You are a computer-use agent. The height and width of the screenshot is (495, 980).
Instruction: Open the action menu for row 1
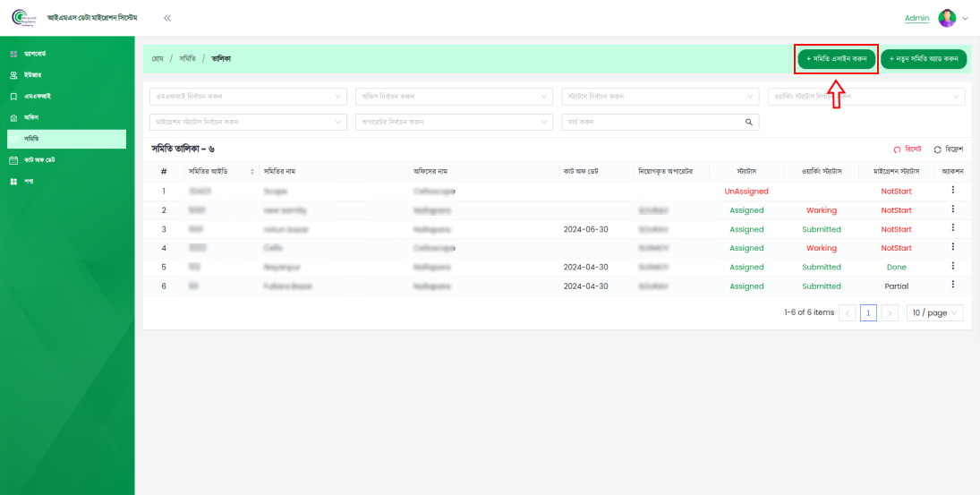click(x=952, y=190)
